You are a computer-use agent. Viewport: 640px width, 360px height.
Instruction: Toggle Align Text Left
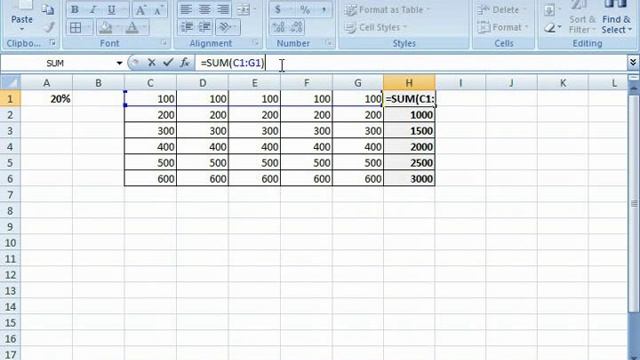(x=186, y=9)
